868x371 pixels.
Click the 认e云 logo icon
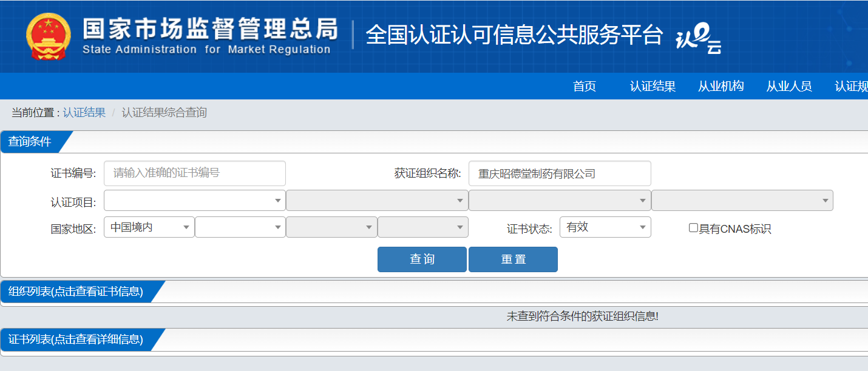coord(699,40)
